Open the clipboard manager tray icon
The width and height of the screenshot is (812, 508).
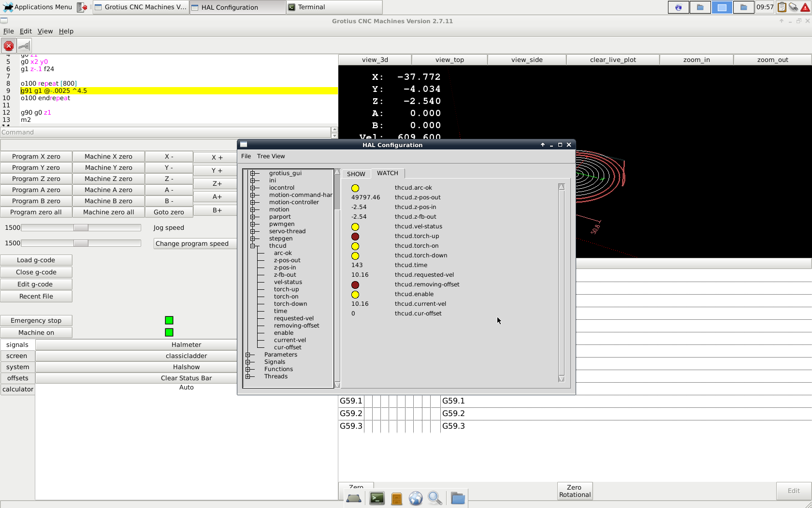(x=782, y=7)
